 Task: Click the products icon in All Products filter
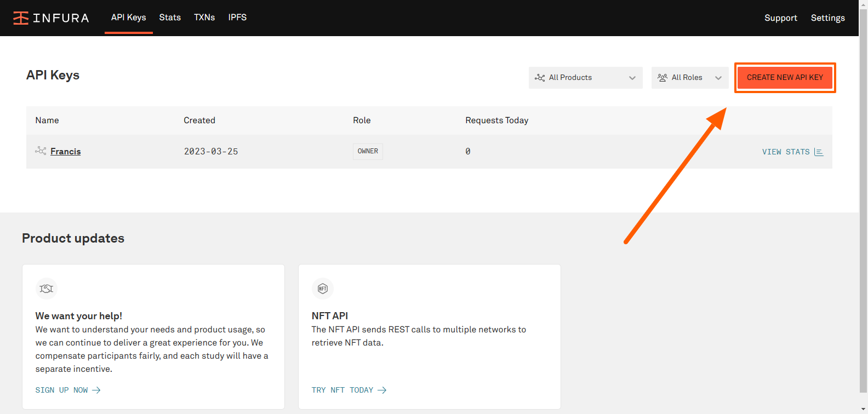[x=540, y=78]
